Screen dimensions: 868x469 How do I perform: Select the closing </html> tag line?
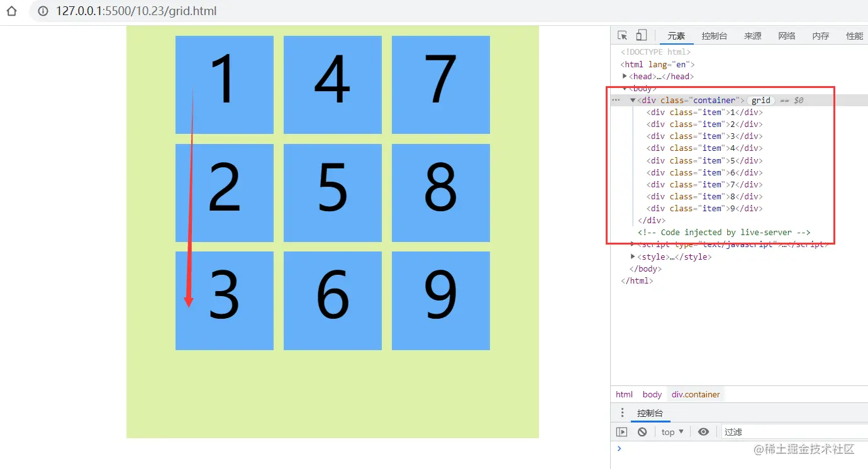(x=637, y=280)
